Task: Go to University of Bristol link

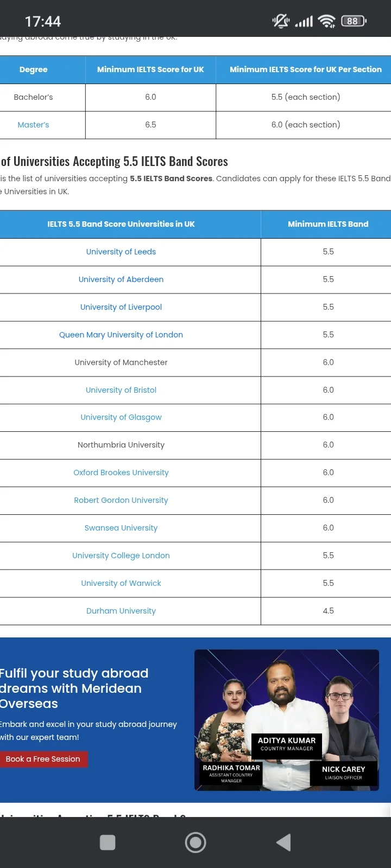Action: tap(121, 390)
